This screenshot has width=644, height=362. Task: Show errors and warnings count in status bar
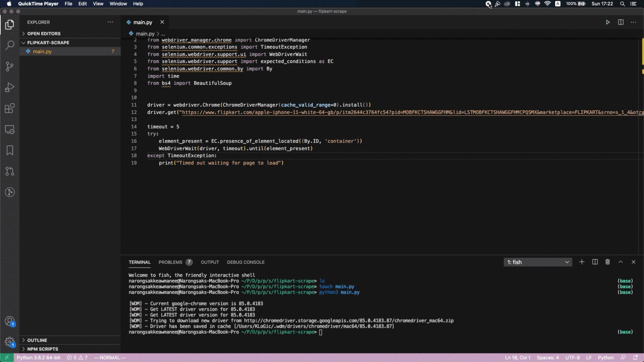(77, 358)
